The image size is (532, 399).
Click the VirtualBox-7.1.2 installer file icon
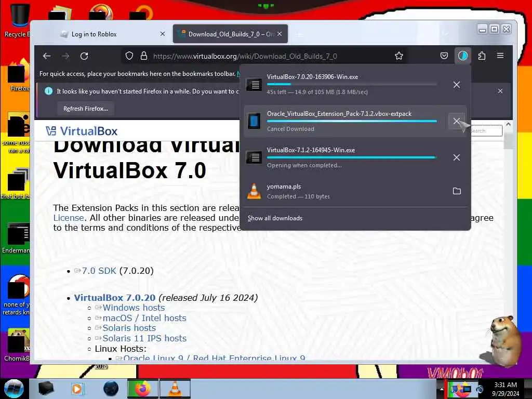pos(254,157)
